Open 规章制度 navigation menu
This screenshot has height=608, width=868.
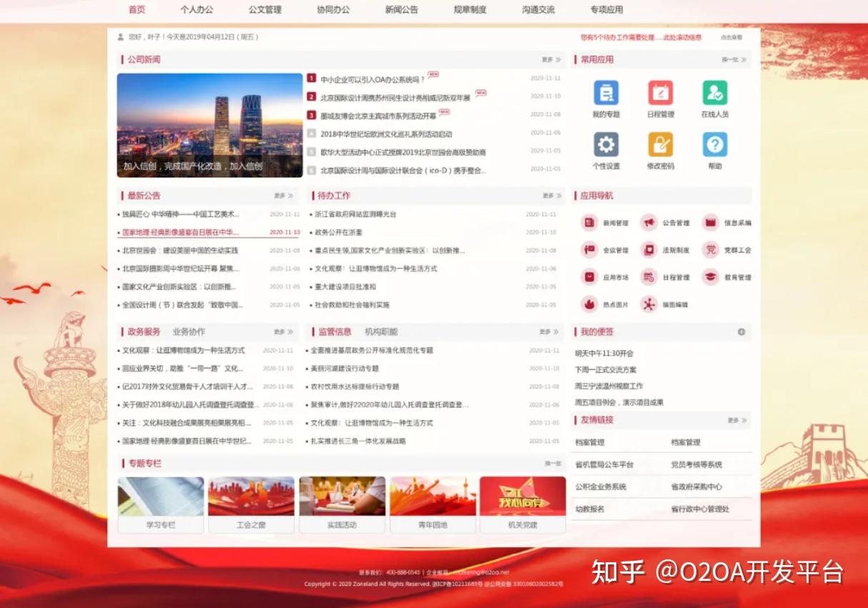coord(470,10)
